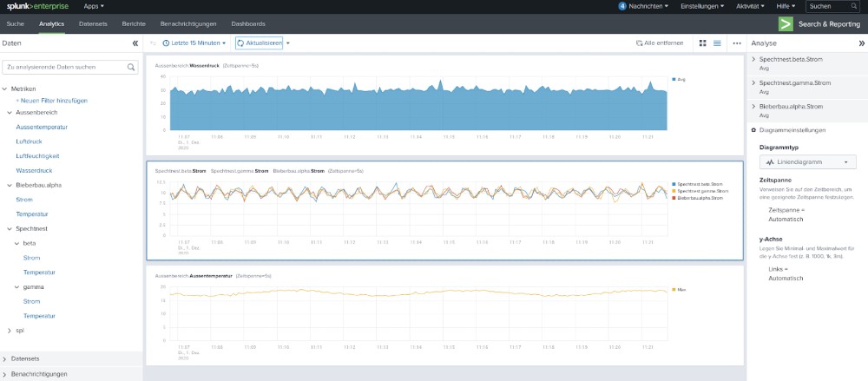Select Wasserdruck metric
868x381 pixels.
point(35,171)
